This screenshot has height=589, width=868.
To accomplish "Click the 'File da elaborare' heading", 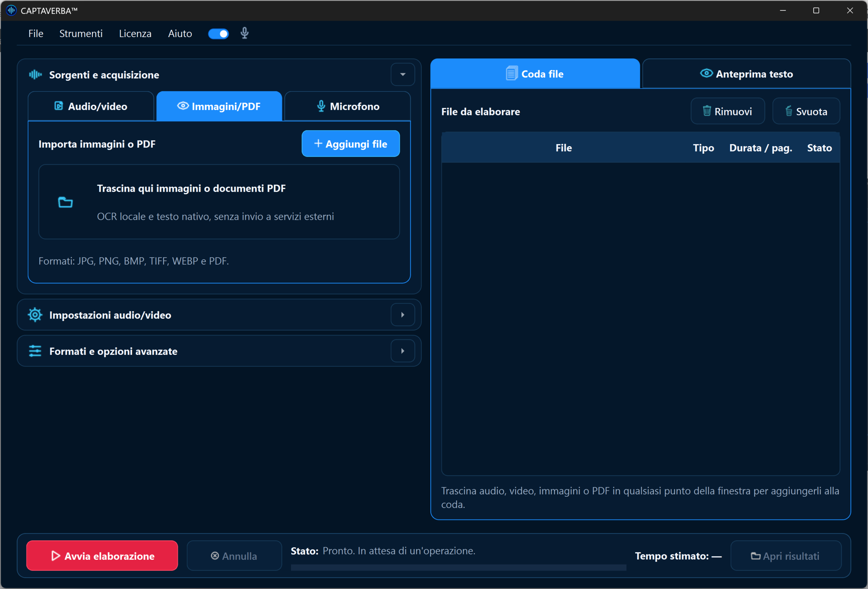I will (480, 111).
